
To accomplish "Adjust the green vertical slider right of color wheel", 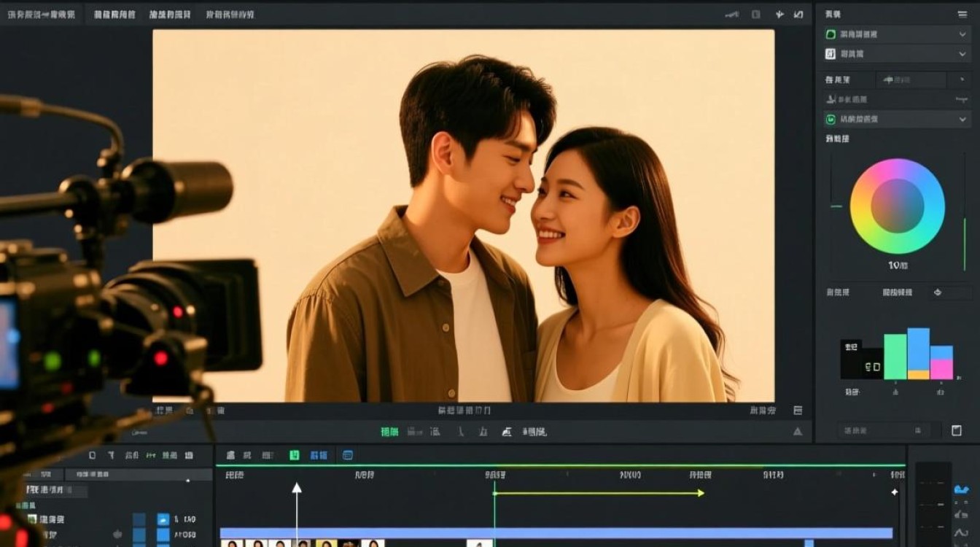I will coord(965,244).
